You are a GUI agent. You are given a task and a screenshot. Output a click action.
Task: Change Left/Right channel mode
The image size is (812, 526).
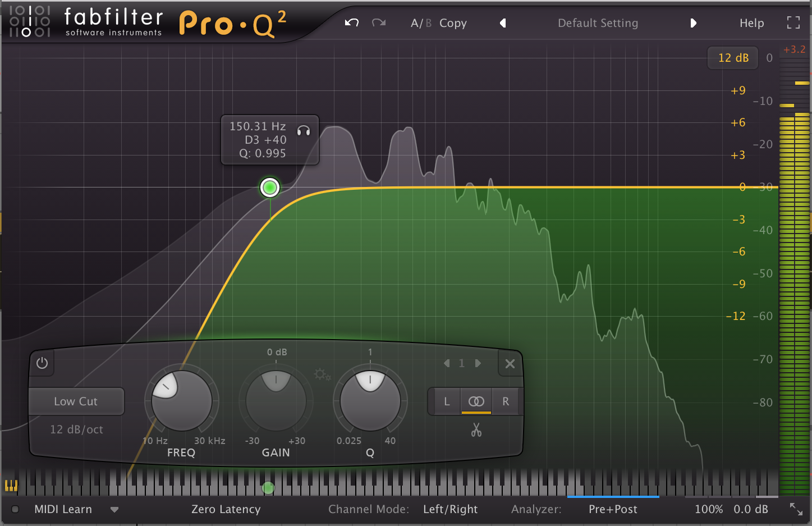[450, 509]
